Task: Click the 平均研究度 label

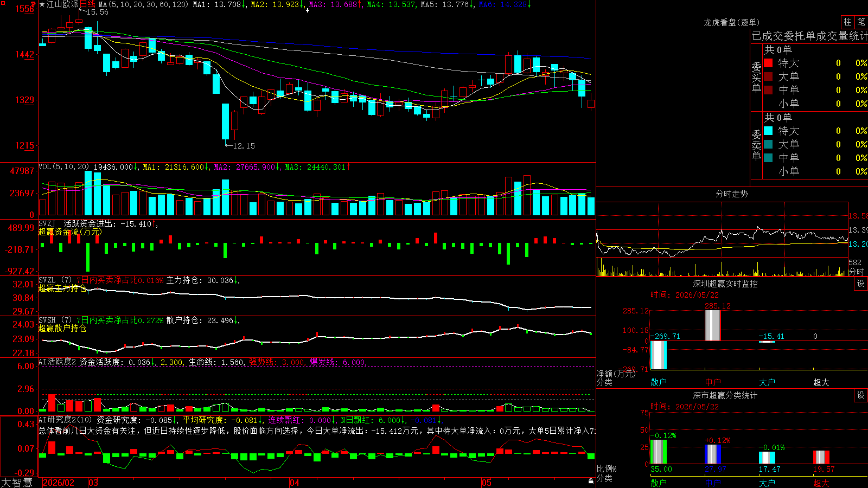Action: [203, 420]
